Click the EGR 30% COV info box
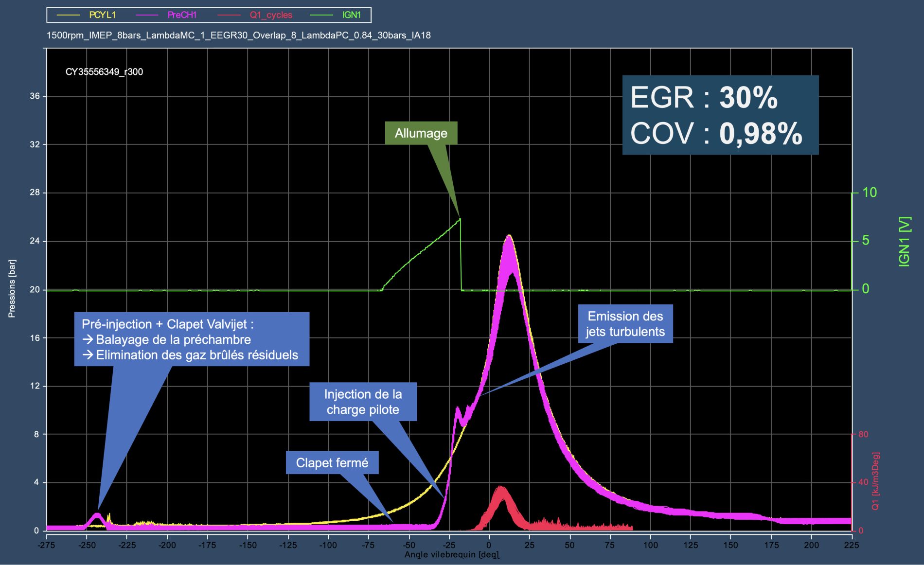The height and width of the screenshot is (565, 924). [x=720, y=115]
